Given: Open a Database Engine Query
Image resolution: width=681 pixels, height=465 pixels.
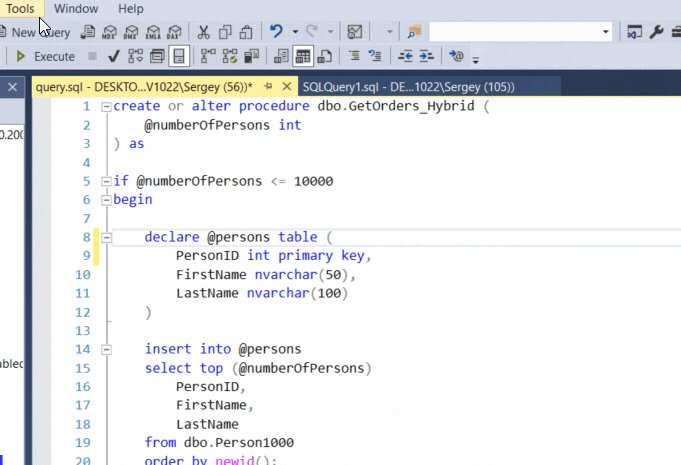Looking at the screenshot, I should (88, 32).
